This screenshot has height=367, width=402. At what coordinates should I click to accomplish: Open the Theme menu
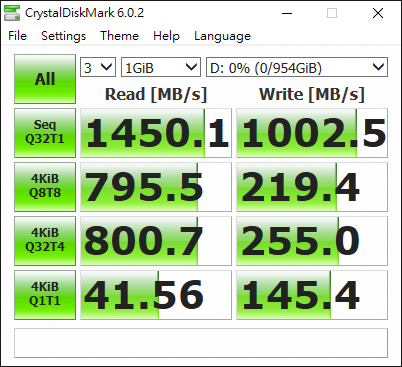[119, 36]
